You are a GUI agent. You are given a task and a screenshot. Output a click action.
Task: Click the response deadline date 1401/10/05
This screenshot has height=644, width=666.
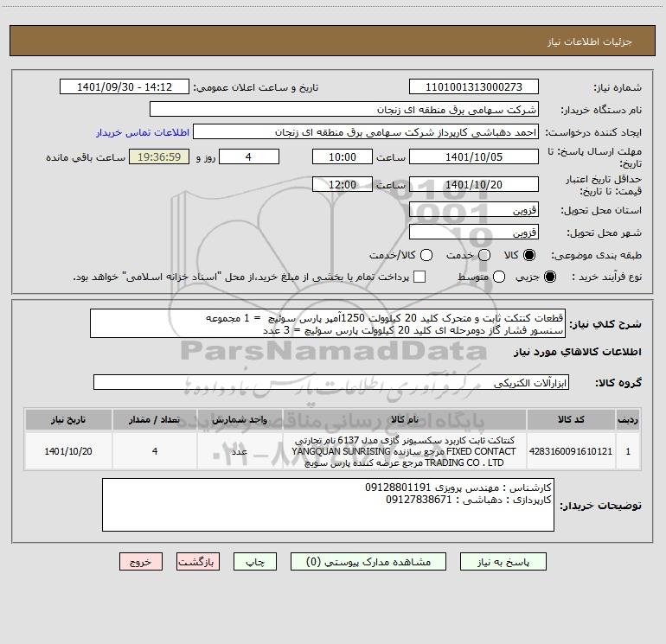pyautogui.click(x=474, y=156)
